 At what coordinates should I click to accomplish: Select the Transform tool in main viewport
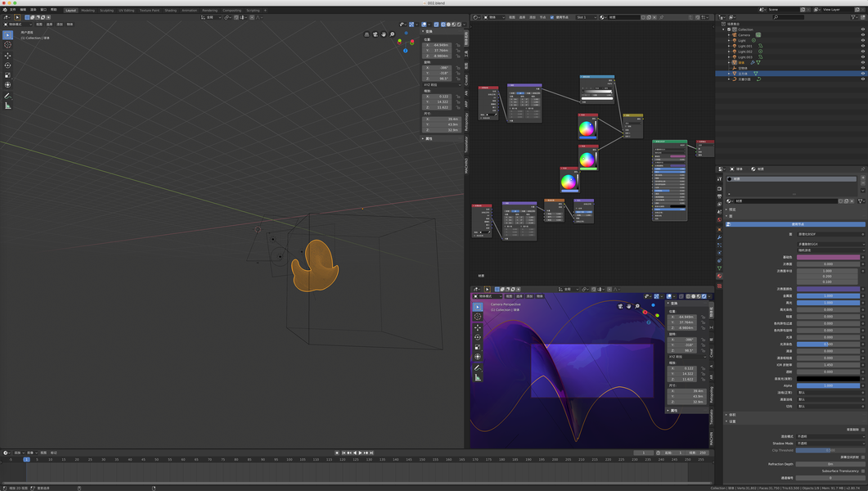[7, 84]
